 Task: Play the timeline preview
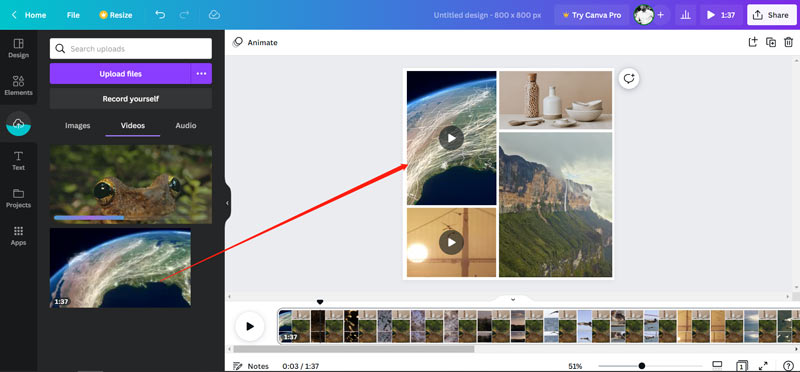[249, 326]
